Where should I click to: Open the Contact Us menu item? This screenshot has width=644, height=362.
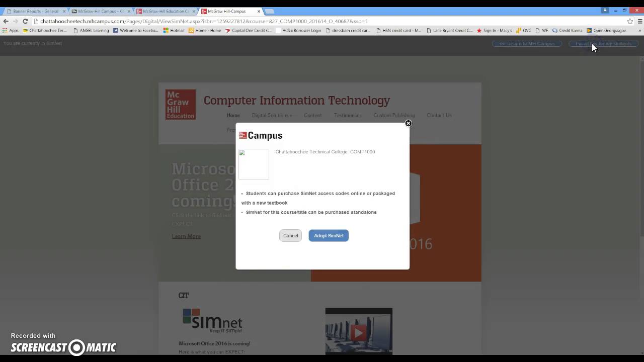tap(439, 115)
